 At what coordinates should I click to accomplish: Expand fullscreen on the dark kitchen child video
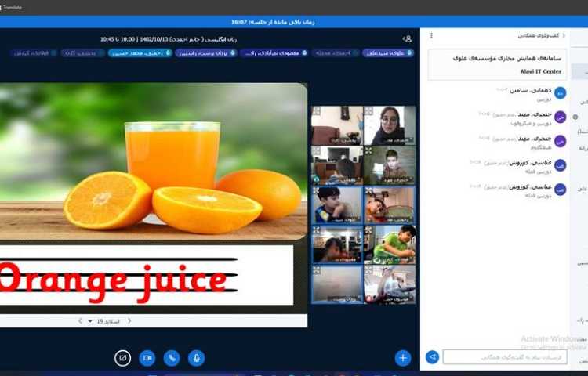tap(317, 230)
